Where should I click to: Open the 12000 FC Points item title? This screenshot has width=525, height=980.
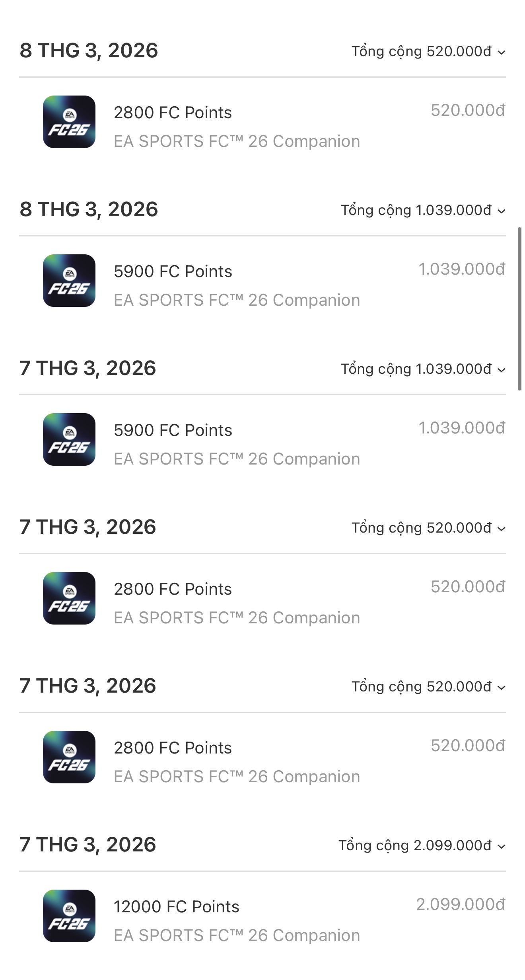click(x=176, y=906)
